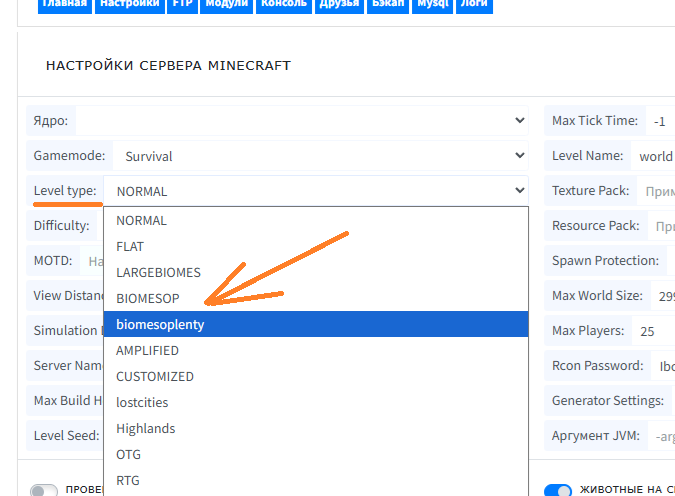This screenshot has width=675, height=496.
Task: Select NORMAL level type option
Action: (x=316, y=220)
